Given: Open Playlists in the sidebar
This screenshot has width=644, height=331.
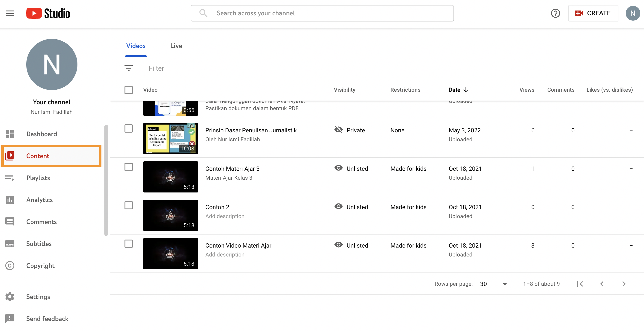Looking at the screenshot, I should click(x=38, y=178).
